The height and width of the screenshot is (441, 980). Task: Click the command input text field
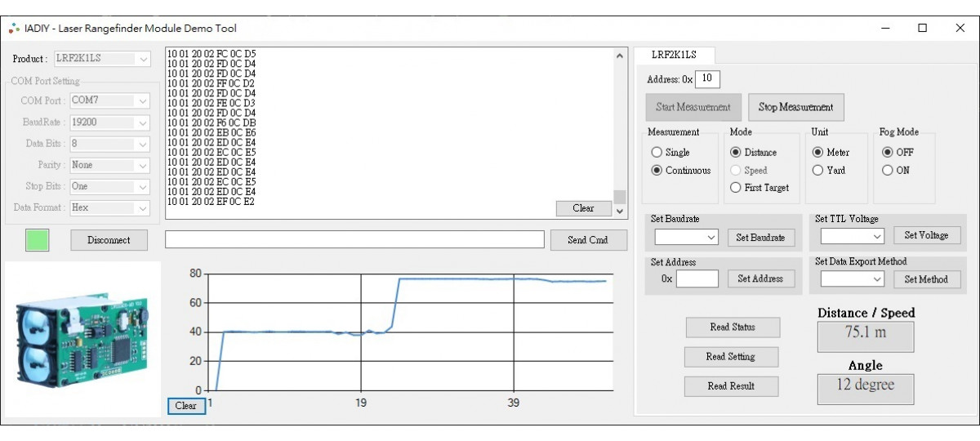354,239
